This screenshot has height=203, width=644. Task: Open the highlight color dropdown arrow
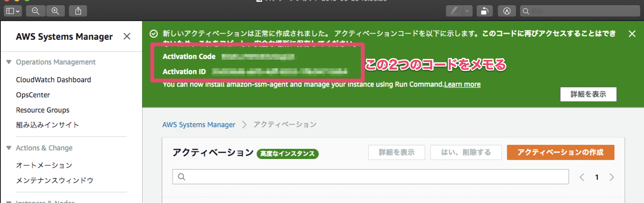(x=468, y=11)
